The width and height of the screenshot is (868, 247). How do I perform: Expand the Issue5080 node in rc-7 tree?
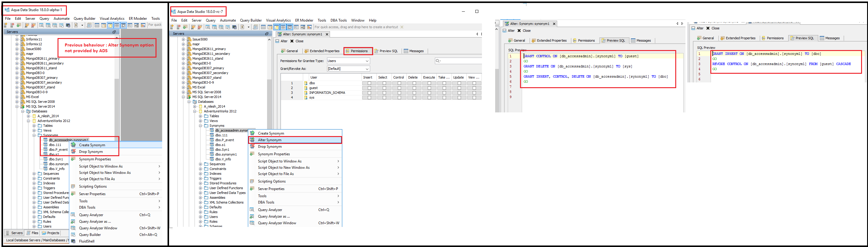coord(183,39)
